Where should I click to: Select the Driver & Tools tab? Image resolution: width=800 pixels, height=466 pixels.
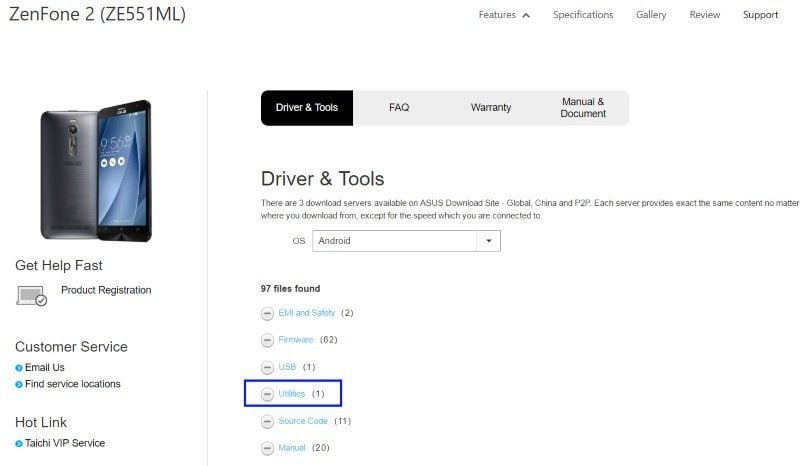click(x=307, y=108)
